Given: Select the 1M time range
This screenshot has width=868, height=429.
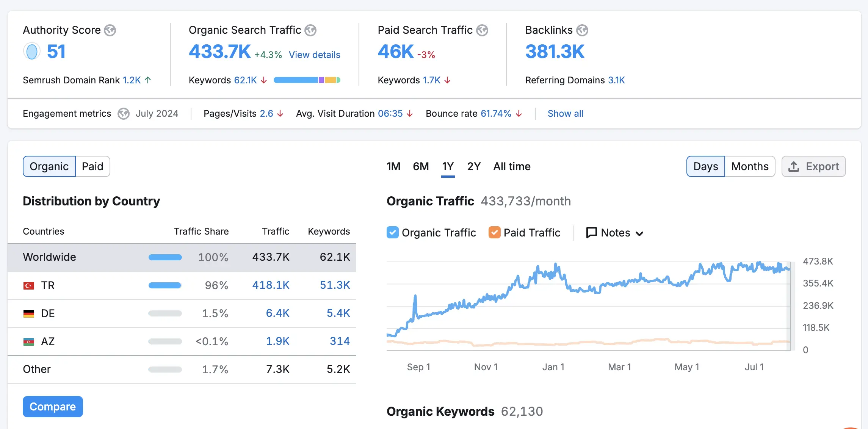Looking at the screenshot, I should (393, 166).
